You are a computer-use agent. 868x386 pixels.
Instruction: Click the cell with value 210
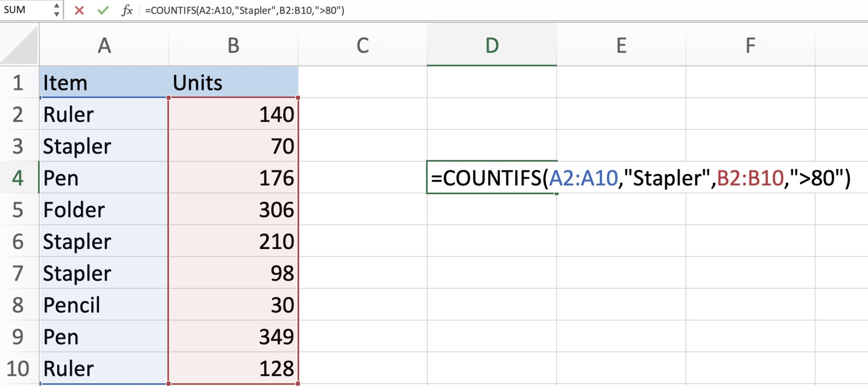coord(233,241)
